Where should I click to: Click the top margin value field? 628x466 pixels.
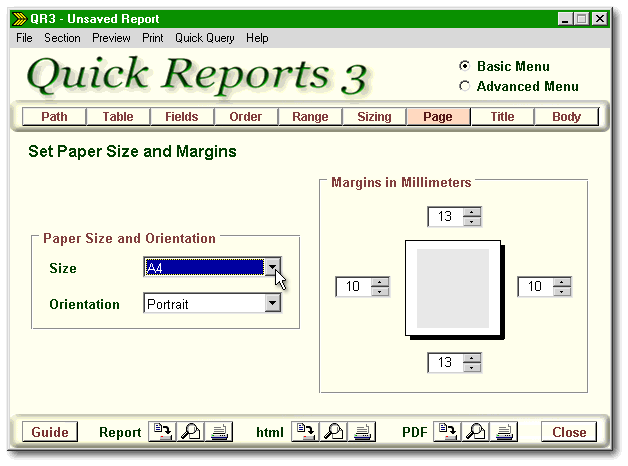(445, 217)
